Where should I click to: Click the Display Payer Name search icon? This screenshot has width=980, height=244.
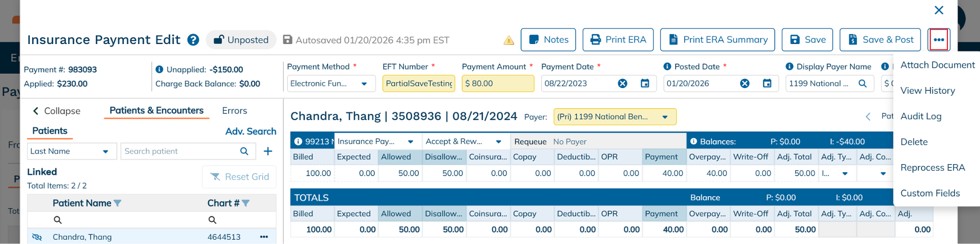point(862,83)
